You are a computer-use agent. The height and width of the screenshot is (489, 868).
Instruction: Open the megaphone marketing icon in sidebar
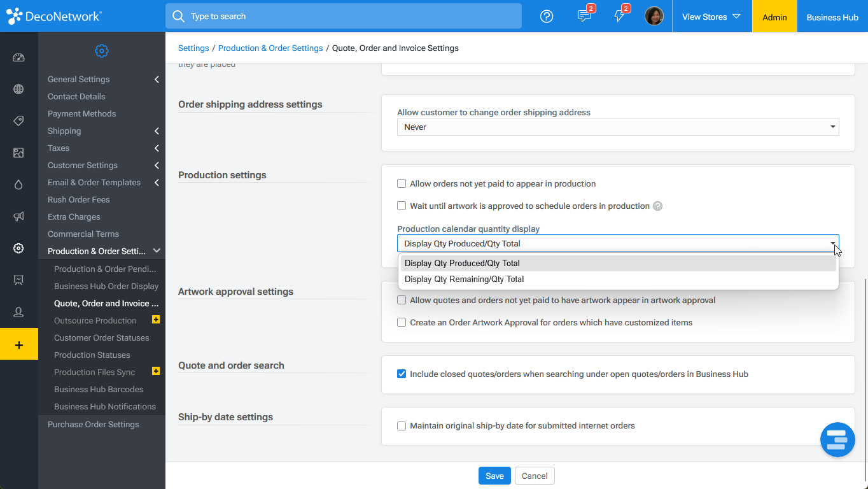(x=18, y=216)
